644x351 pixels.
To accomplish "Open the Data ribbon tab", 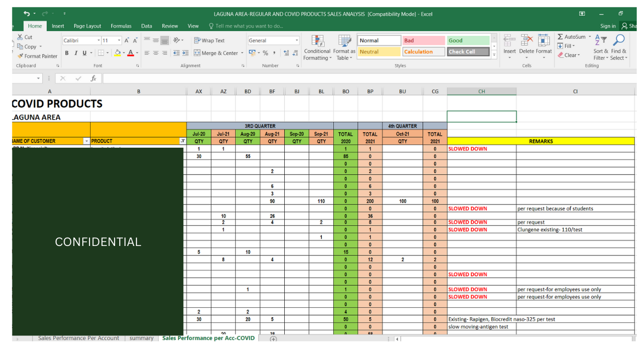I will [x=147, y=26].
